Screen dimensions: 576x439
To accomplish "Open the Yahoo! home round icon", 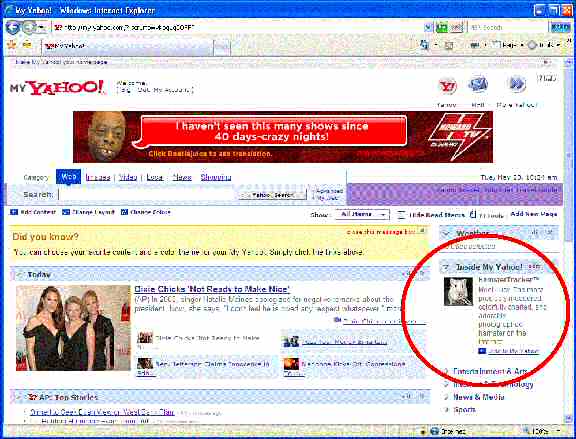I will coord(447,87).
